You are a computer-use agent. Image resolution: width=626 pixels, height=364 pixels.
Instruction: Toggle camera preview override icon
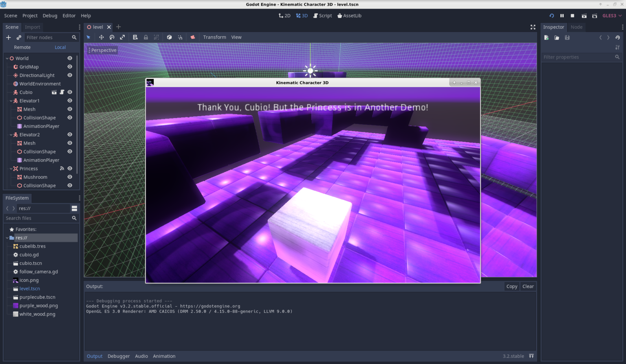(193, 37)
